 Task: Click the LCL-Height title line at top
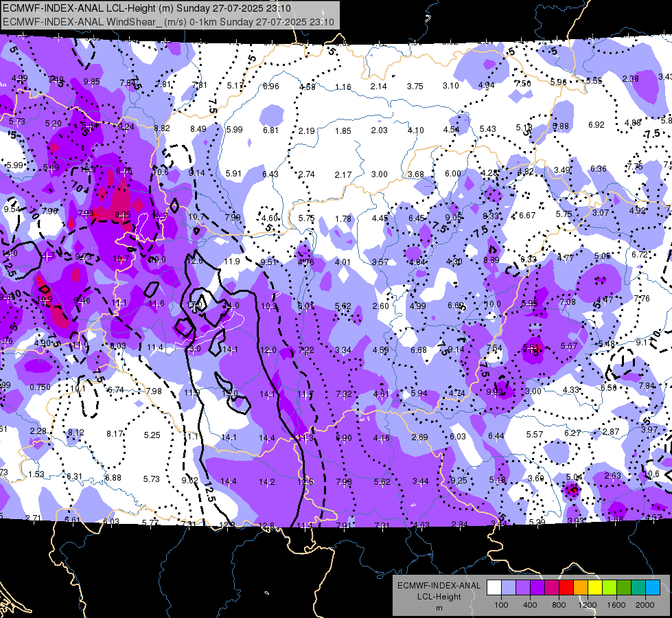point(147,8)
